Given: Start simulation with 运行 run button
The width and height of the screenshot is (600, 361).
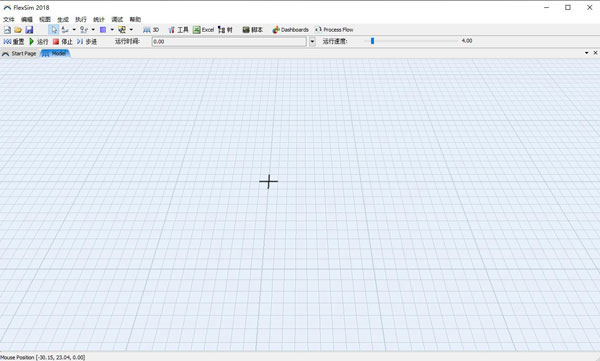Looking at the screenshot, I should [39, 41].
